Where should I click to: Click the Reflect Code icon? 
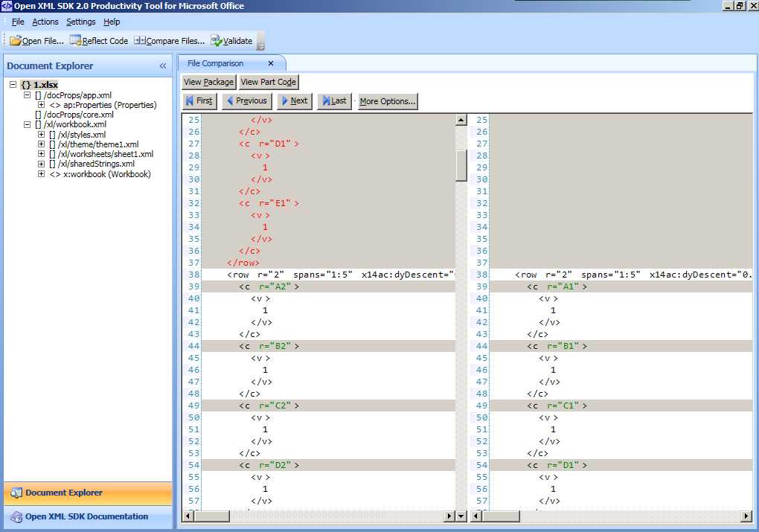(x=75, y=41)
